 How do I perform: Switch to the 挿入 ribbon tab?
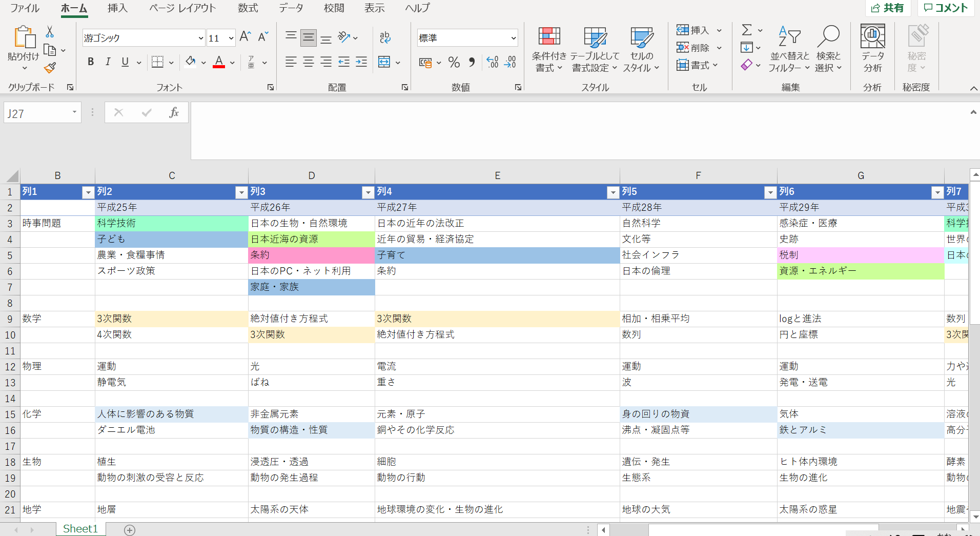117,8
